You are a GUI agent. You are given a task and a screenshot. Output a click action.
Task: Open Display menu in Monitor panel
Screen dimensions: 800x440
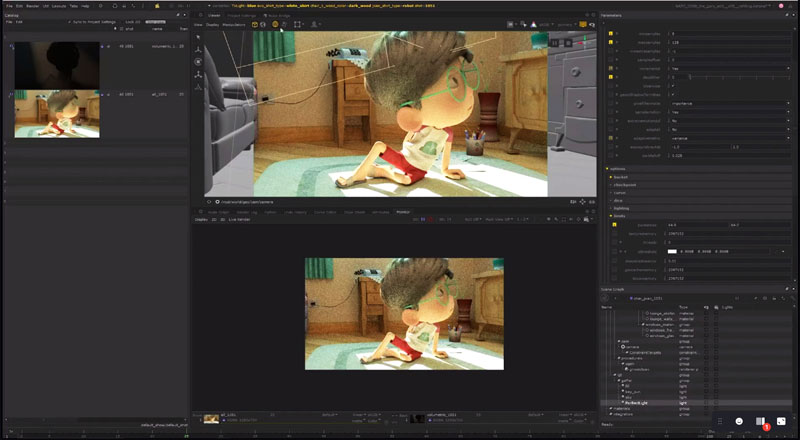click(x=202, y=219)
